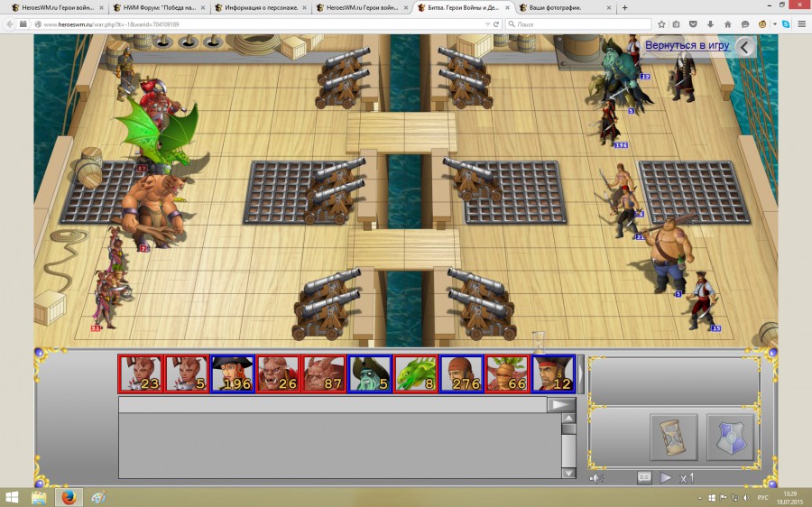This screenshot has width=812, height=507.
Task: Show bookmarks list icon
Action: (x=677, y=24)
